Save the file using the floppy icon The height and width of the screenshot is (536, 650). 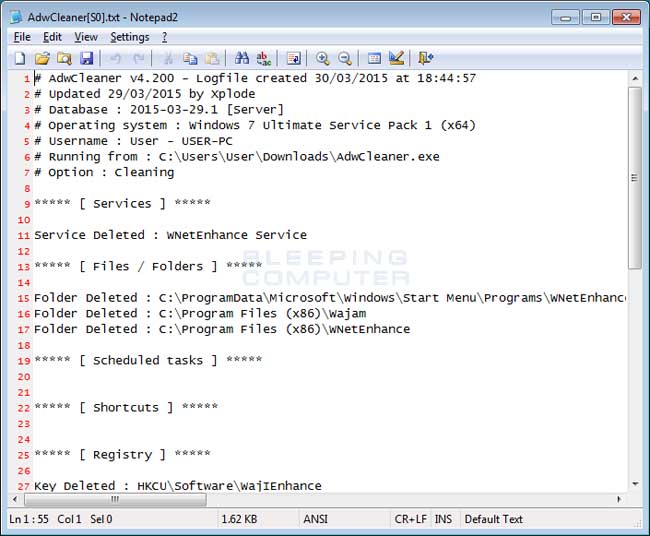pyautogui.click(x=86, y=59)
